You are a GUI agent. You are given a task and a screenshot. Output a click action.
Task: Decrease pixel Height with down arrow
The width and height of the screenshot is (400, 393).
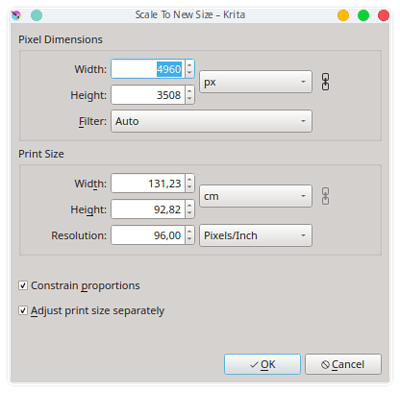pyautogui.click(x=190, y=99)
